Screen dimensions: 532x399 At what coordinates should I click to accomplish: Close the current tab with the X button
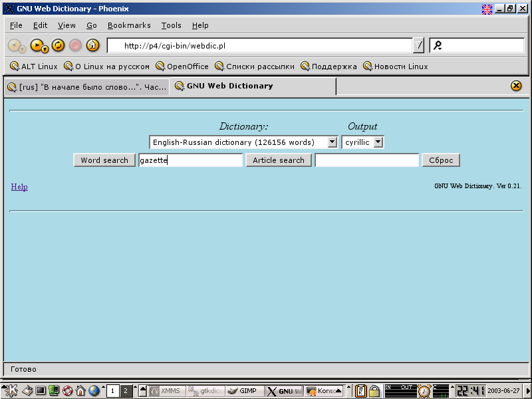tap(516, 86)
